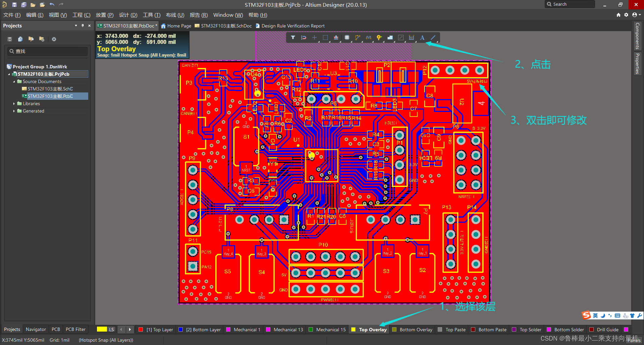Expand the Generated folder
This screenshot has width=644, height=345.
(14, 111)
